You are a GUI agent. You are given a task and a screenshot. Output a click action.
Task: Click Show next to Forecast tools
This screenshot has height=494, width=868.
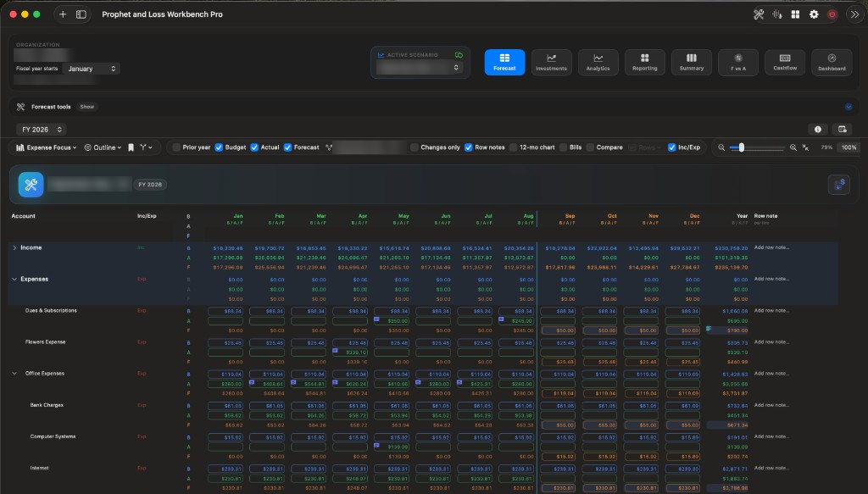[87, 107]
